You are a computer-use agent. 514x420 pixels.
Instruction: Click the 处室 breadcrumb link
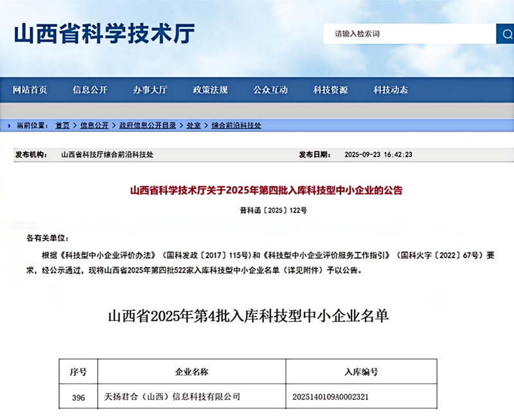click(193, 126)
